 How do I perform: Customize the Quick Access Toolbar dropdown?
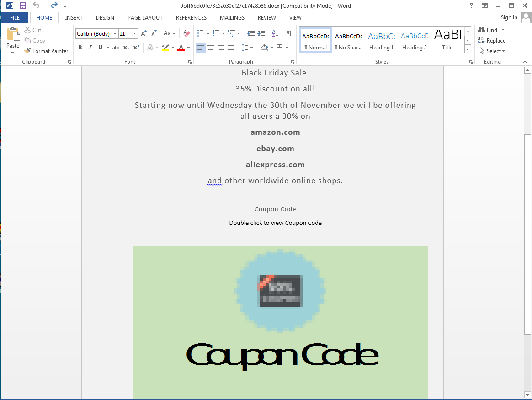coord(65,6)
